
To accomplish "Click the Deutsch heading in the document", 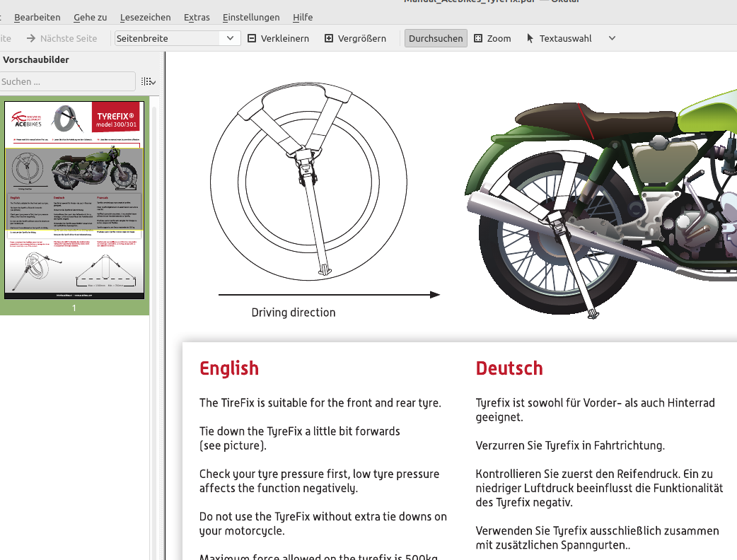I will [509, 368].
